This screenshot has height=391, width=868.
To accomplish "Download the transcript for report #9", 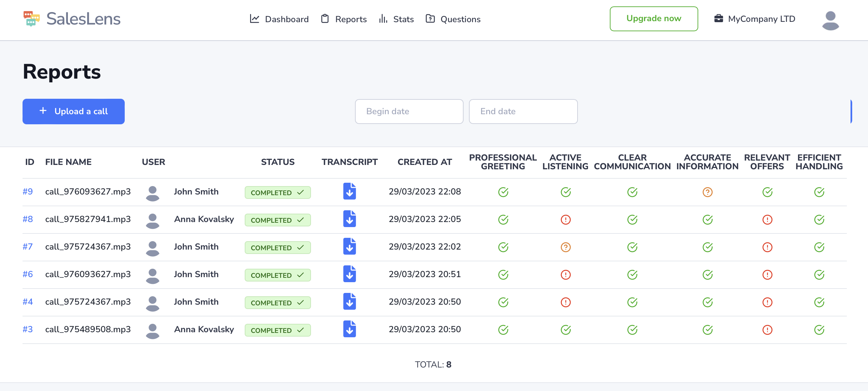I will point(349,191).
